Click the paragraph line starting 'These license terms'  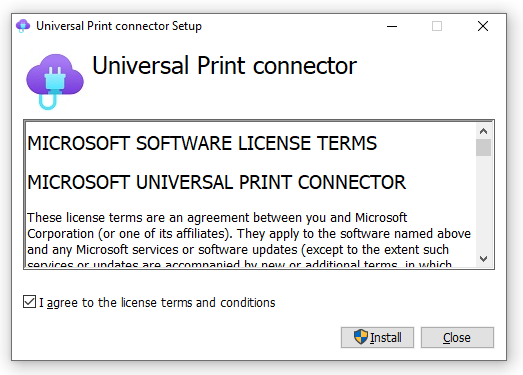pyautogui.click(x=217, y=218)
